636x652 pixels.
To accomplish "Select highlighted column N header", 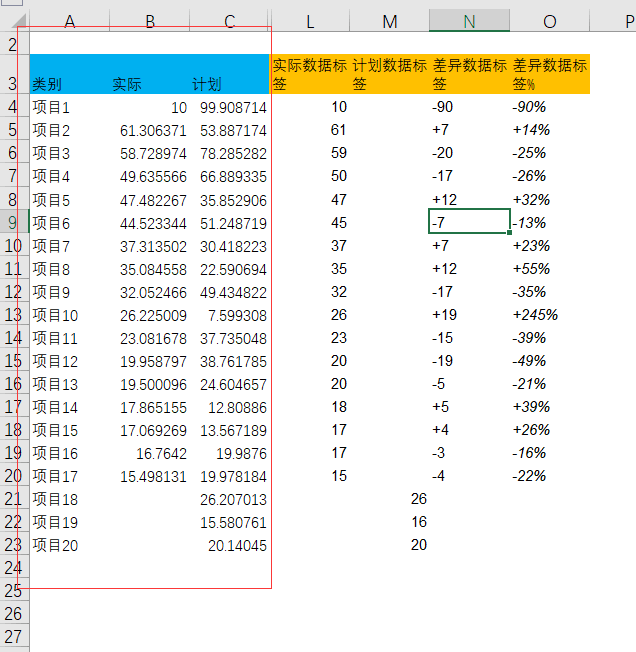I will (x=469, y=21).
